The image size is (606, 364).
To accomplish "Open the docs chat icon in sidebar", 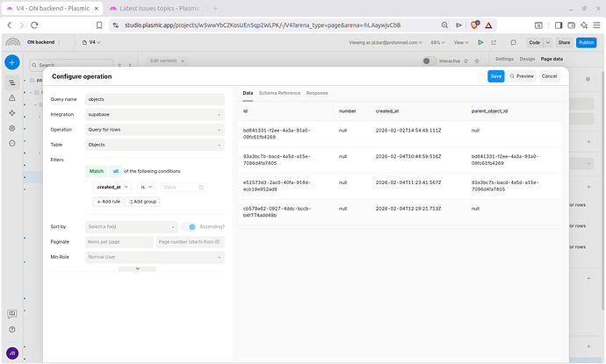I will [12, 314].
